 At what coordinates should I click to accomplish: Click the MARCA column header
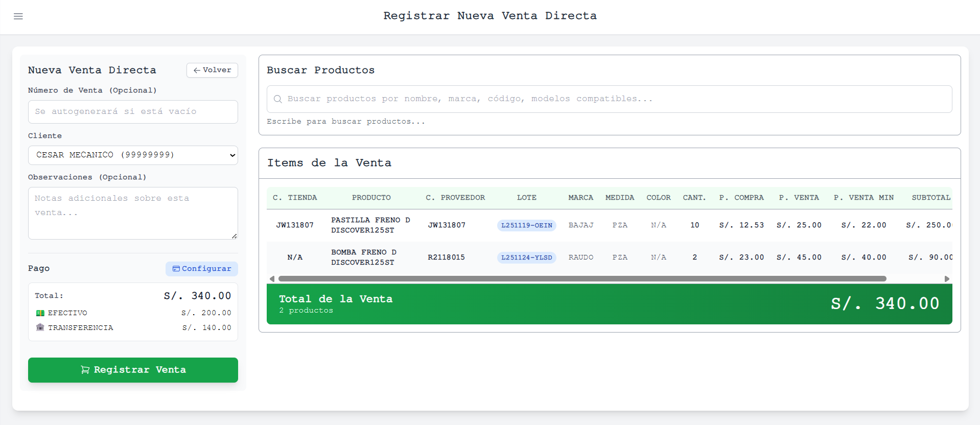pos(581,198)
